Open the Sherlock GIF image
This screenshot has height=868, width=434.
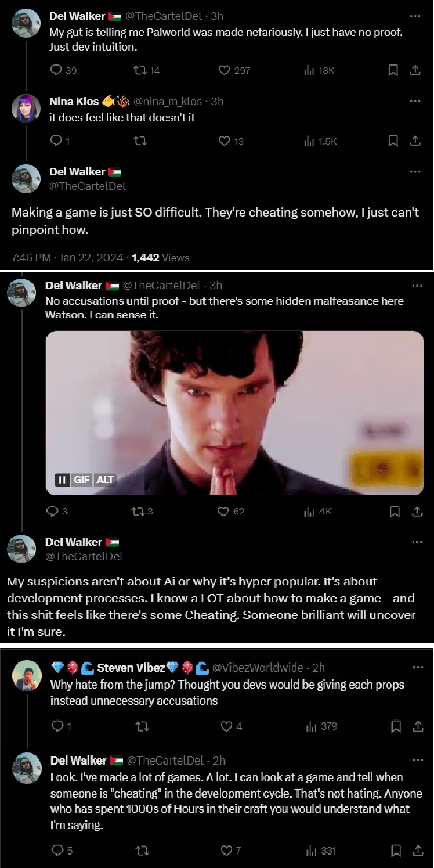click(234, 413)
